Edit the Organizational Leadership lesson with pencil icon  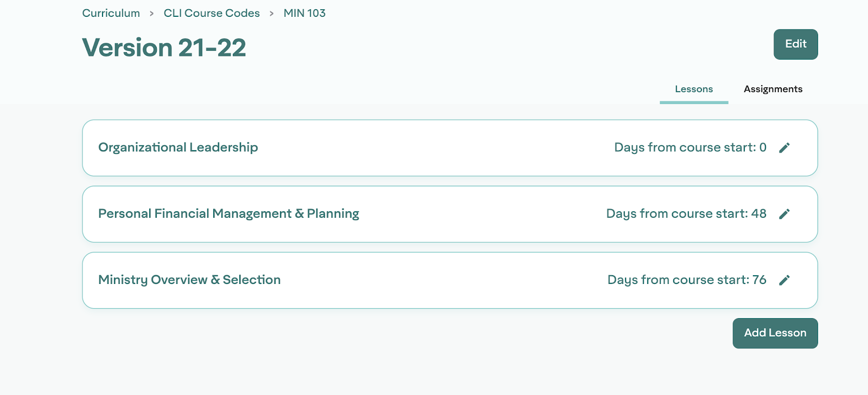pyautogui.click(x=784, y=148)
